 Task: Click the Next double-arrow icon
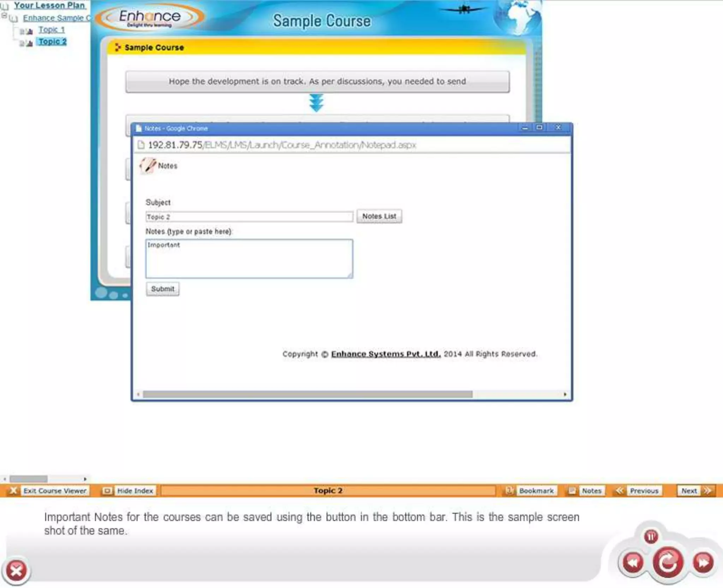click(x=707, y=491)
